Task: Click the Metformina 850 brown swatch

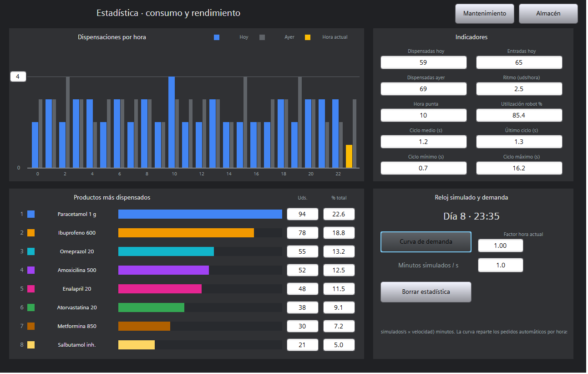Action: tap(31, 326)
